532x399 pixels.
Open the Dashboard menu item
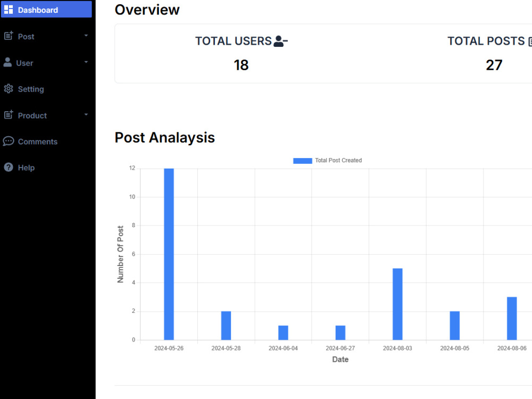(x=46, y=10)
